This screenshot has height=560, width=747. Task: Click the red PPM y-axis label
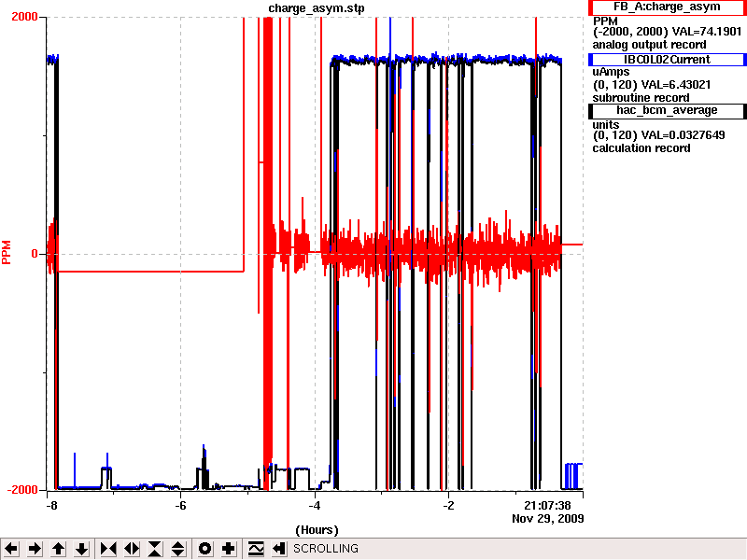[x=7, y=252]
